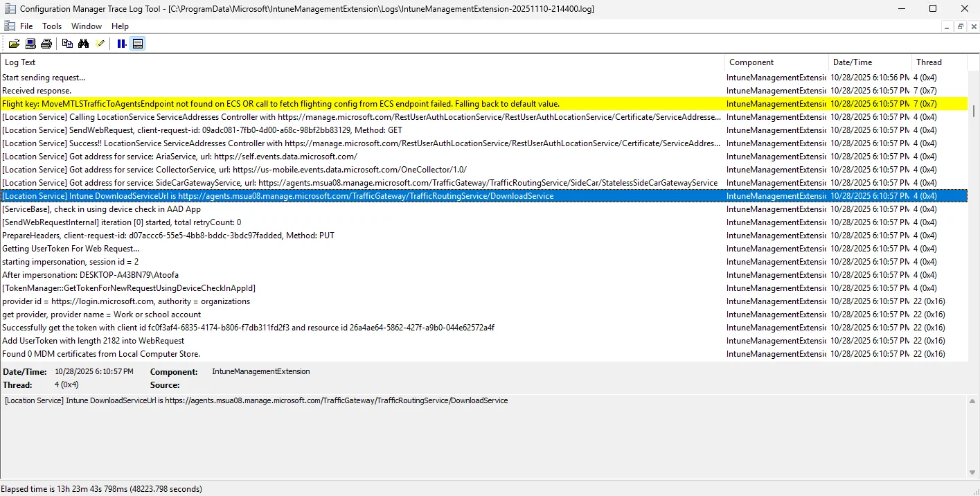This screenshot has height=496, width=980.
Task: Select the TokenManager GetTokenForNewRequestUsingDeviceCheckInAppId line
Action: point(483,288)
